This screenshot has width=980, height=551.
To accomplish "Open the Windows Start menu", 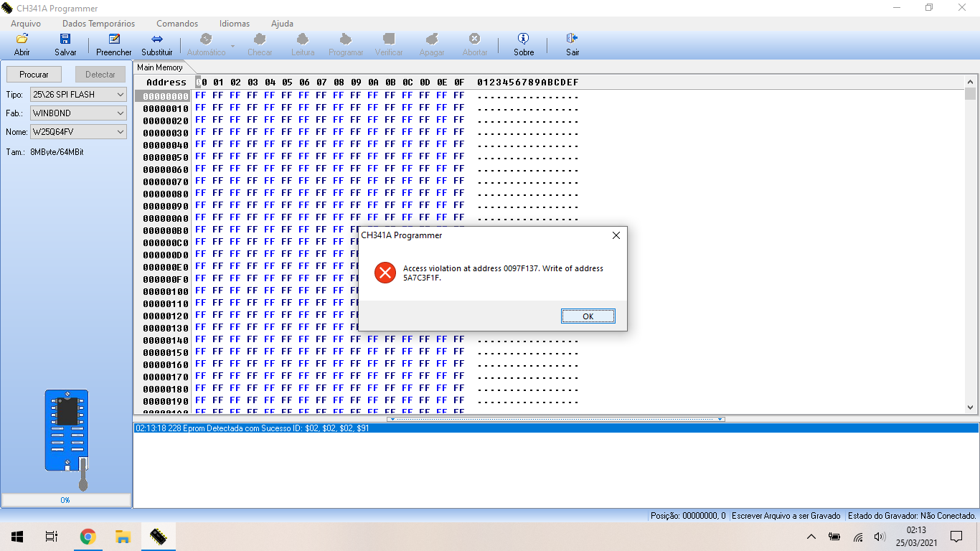I will 17,537.
